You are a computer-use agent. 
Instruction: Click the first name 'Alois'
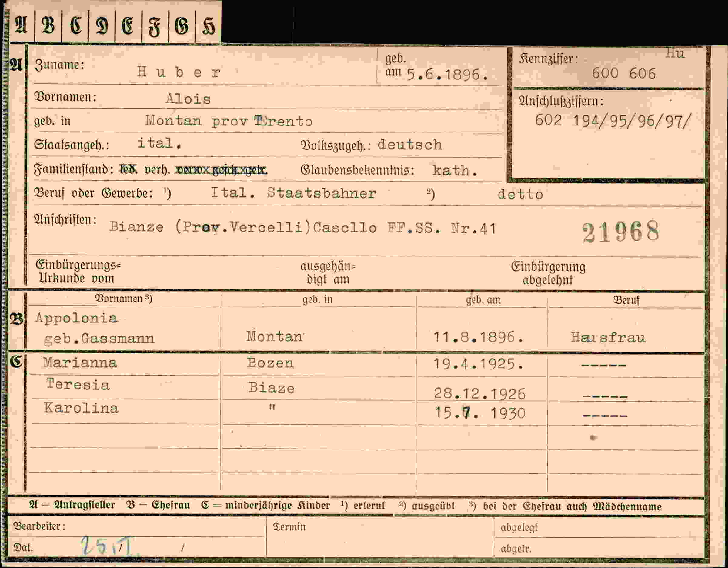coord(188,99)
